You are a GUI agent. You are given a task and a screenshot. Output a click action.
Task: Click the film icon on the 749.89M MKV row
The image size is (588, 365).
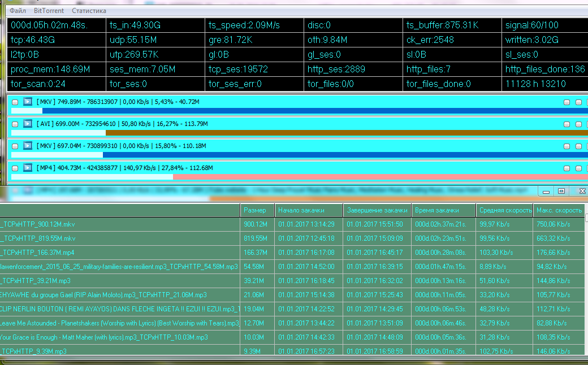(x=28, y=102)
